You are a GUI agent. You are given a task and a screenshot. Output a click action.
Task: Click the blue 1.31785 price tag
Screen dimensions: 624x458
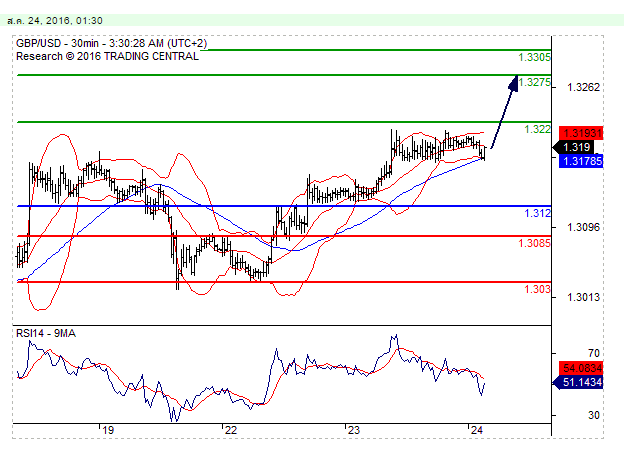coord(581,161)
